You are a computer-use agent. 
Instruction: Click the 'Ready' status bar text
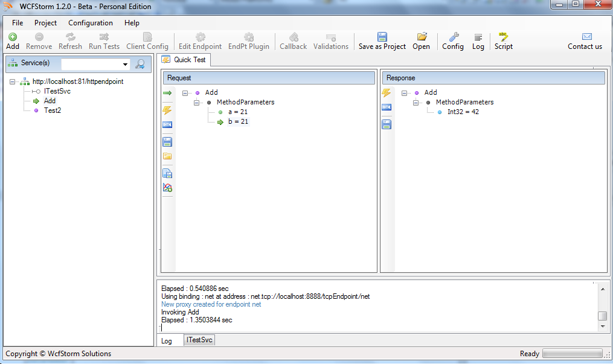click(x=529, y=354)
